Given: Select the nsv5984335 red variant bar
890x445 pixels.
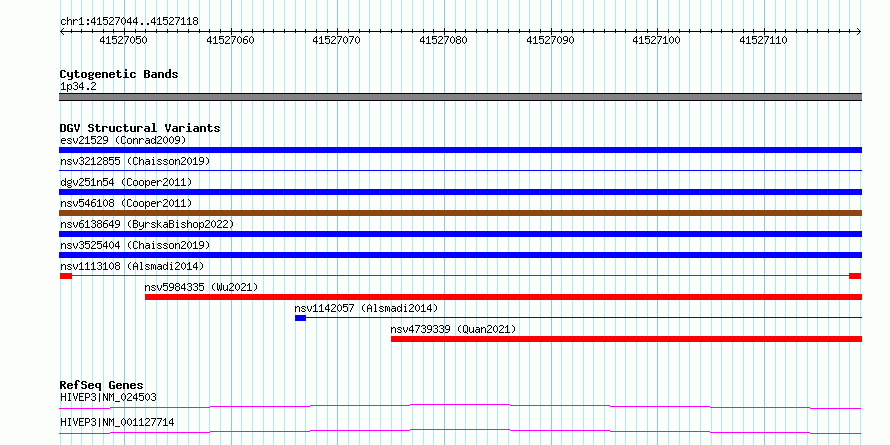Looking at the screenshot, I should 503,297.
